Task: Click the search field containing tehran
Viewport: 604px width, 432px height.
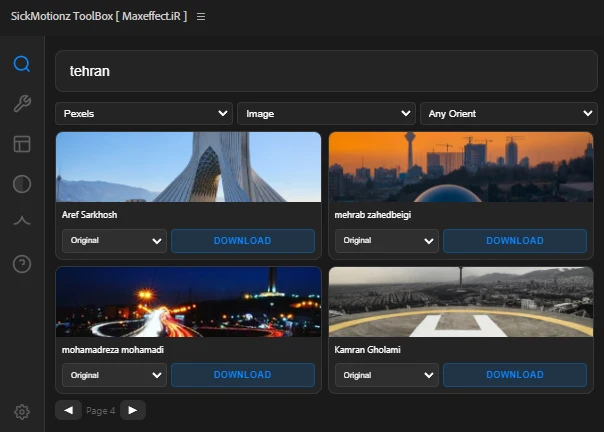Action: [x=326, y=71]
